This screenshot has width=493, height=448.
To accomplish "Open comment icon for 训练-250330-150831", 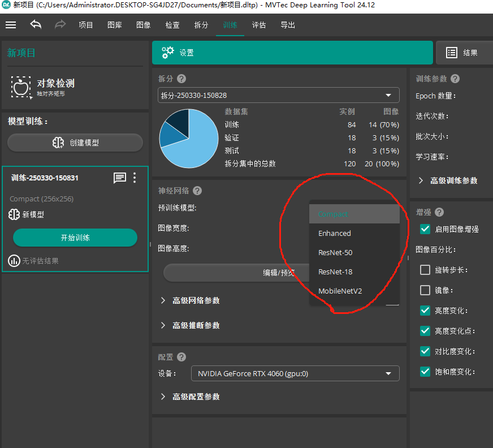I will [x=120, y=178].
